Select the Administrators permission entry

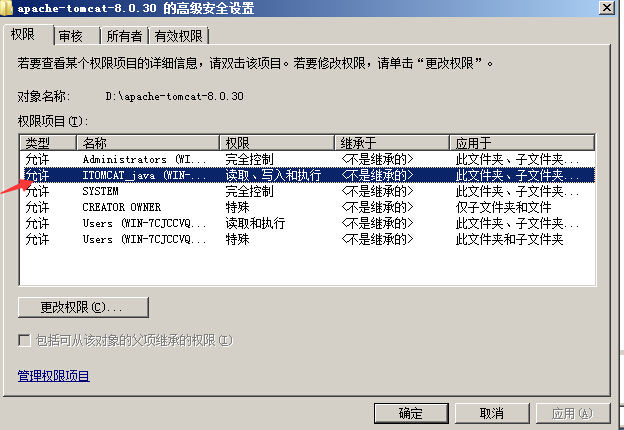click(x=307, y=160)
